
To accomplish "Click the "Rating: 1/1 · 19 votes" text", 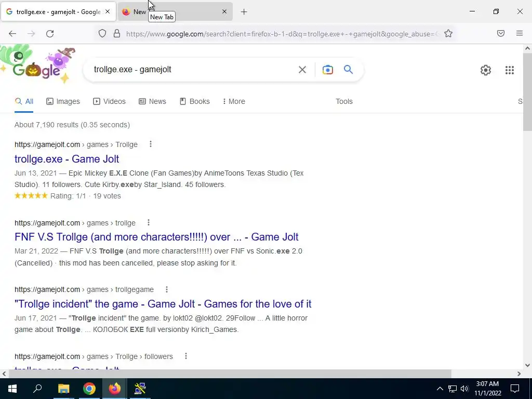I will pyautogui.click(x=86, y=196).
